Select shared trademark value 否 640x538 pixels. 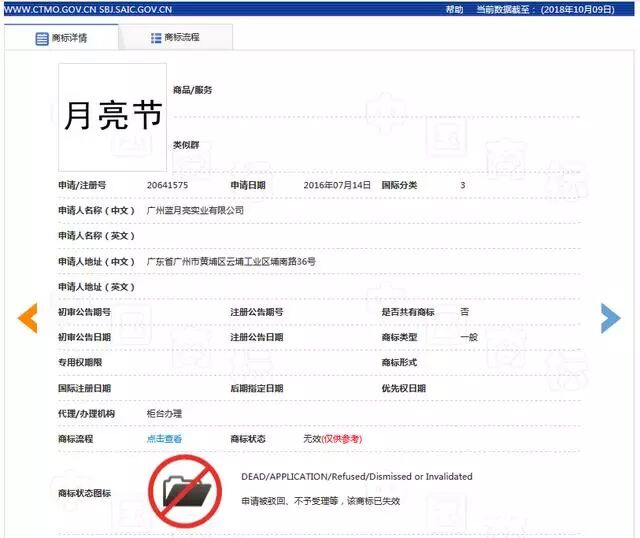[x=464, y=312]
